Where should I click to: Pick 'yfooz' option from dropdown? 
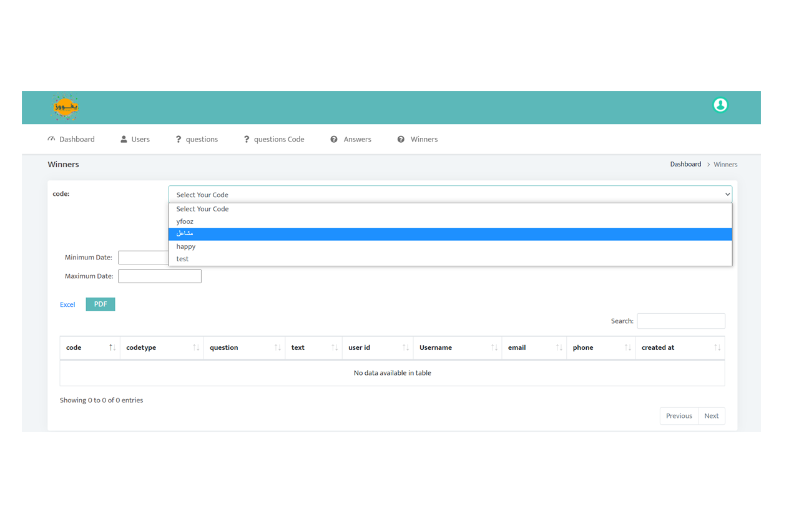pos(185,221)
